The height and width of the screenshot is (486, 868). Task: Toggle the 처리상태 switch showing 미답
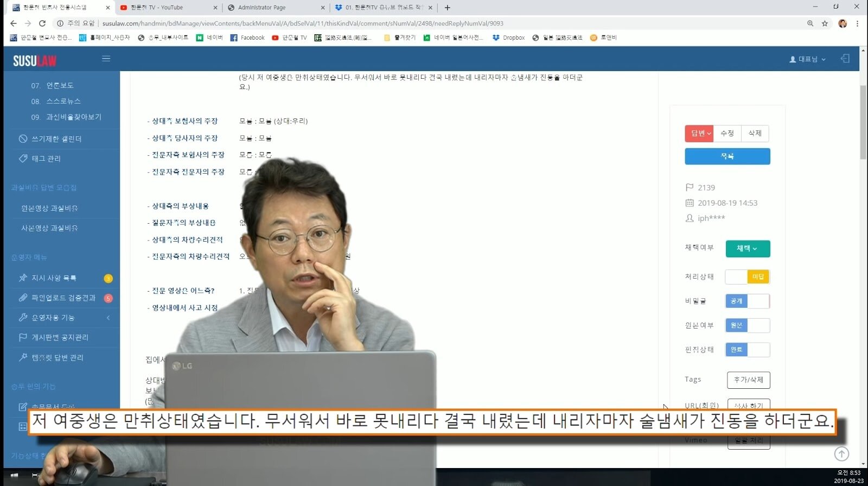point(747,277)
